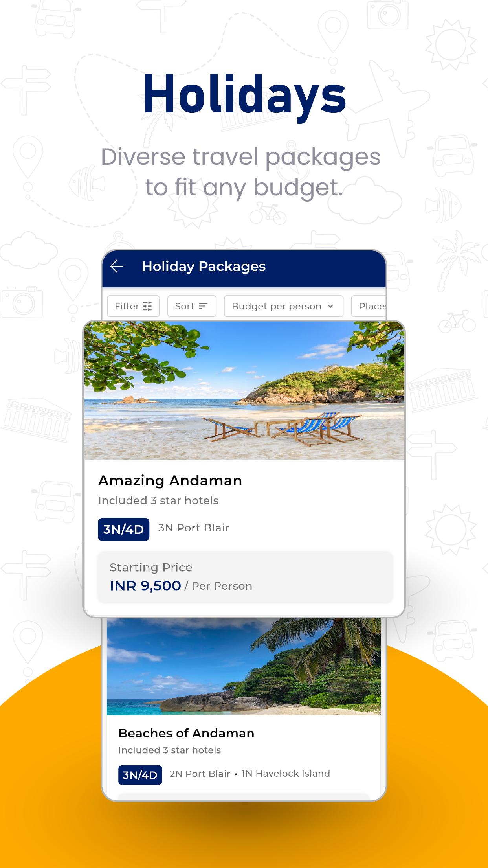488x868 pixels.
Task: Open the Amazing Andaman beach photo
Action: [244, 390]
